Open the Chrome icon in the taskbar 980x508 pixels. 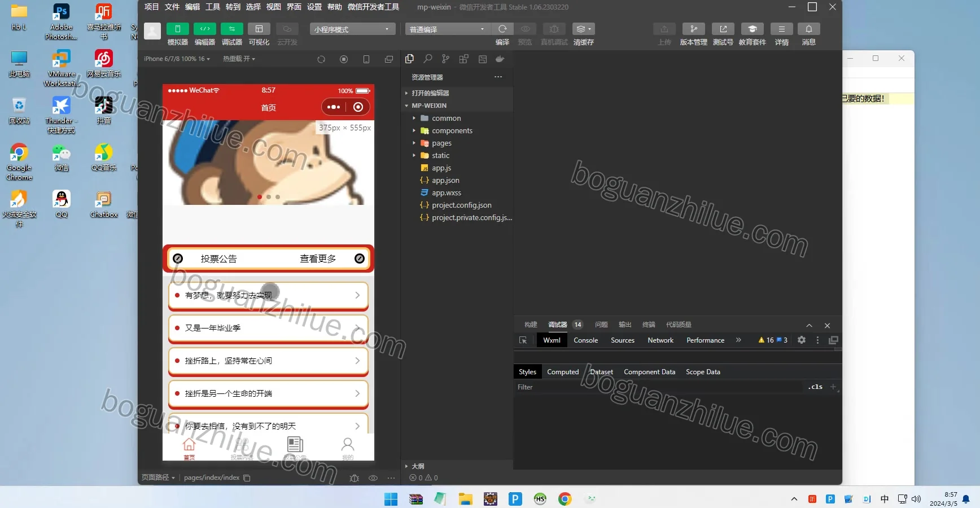tap(565, 498)
